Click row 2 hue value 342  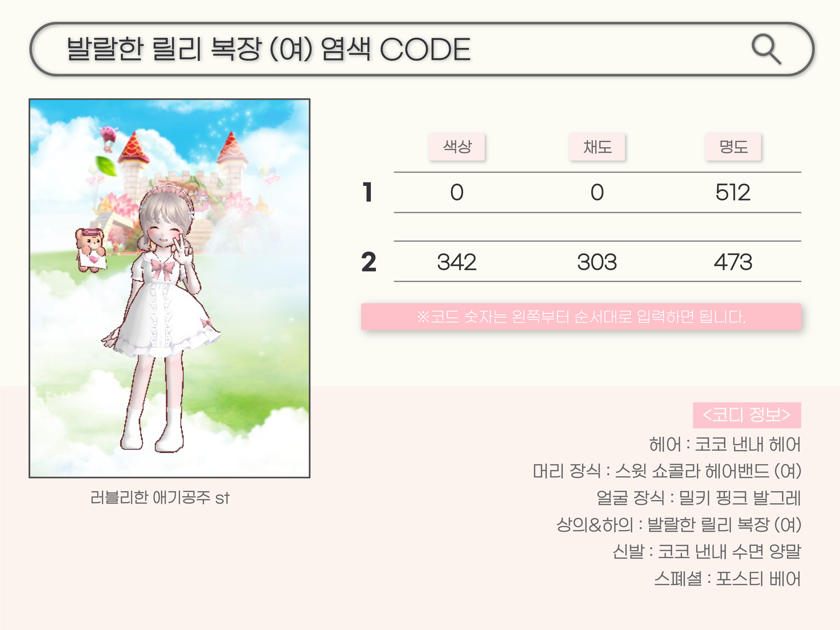coord(456,262)
